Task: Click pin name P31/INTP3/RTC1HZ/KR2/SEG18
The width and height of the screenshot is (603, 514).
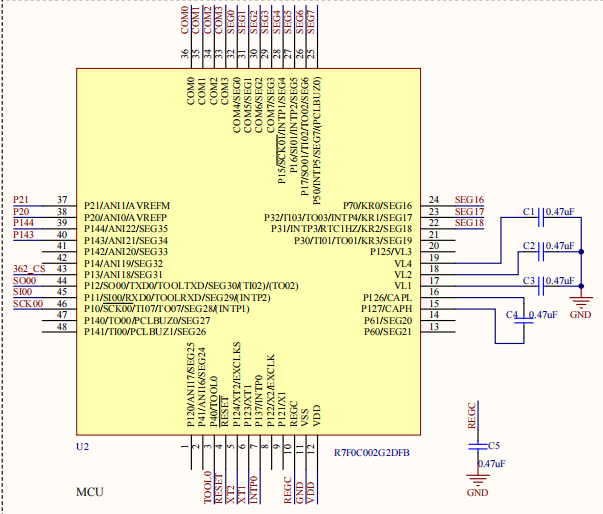Action: click(341, 229)
